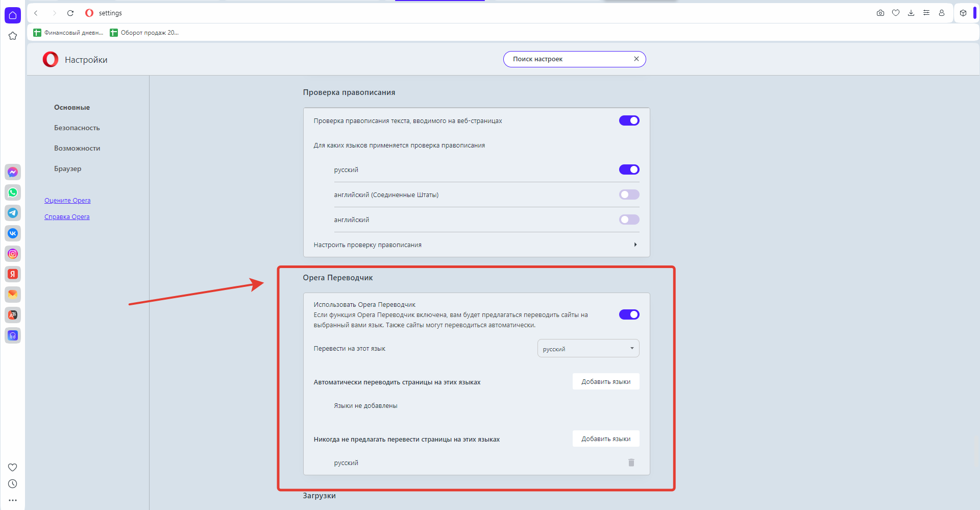This screenshot has height=510, width=980.
Task: Delete русский from never-translate list
Action: (631, 463)
